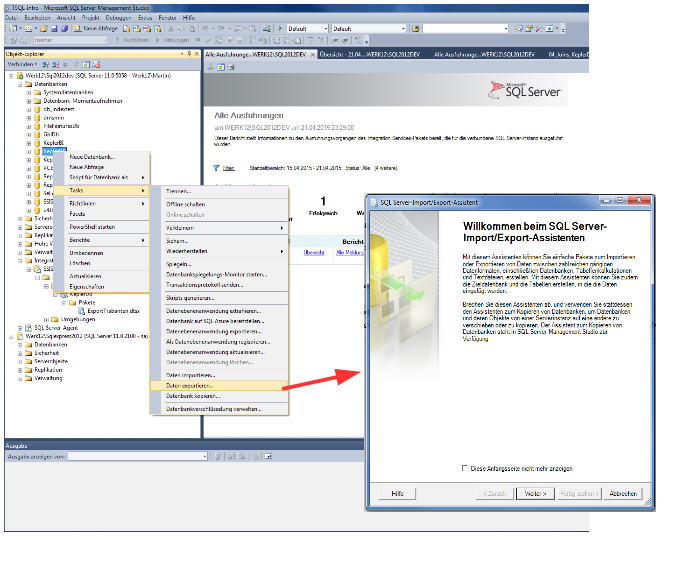This screenshot has width=680, height=567.
Task: Click Hilfe button in the wizard
Action: pos(397,494)
